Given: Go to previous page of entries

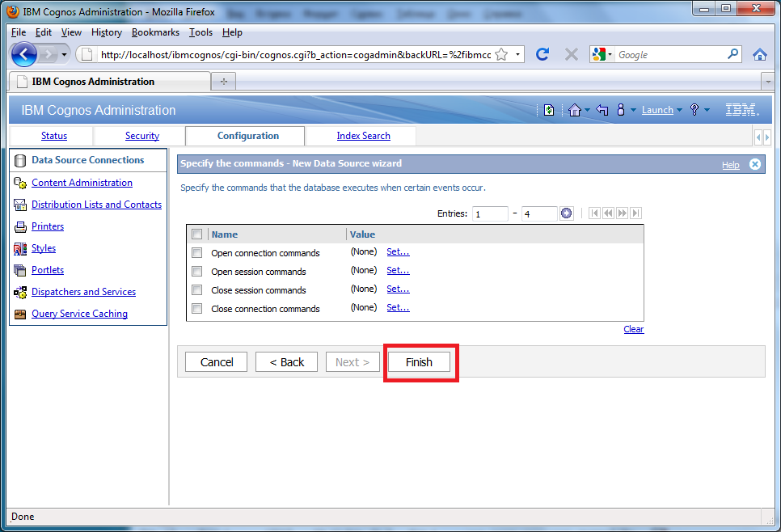Looking at the screenshot, I should 608,213.
